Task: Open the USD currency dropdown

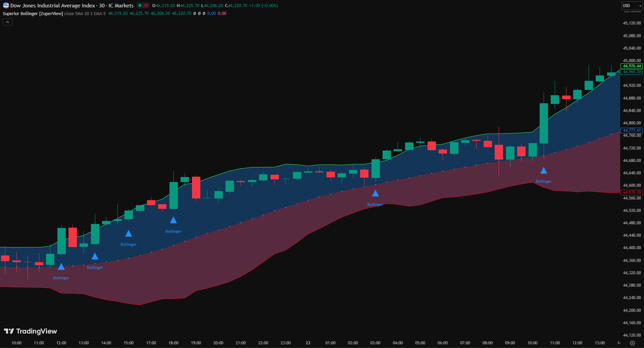Action: [x=632, y=6]
